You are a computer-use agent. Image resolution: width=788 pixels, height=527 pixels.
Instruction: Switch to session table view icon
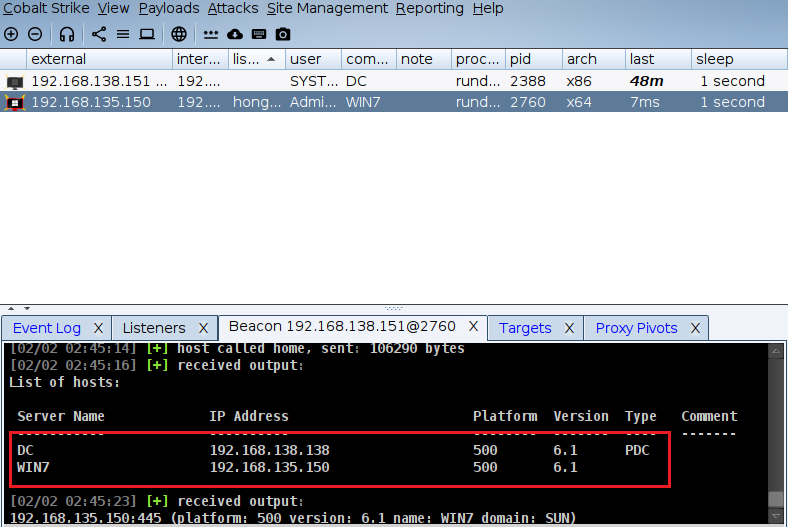tap(123, 34)
